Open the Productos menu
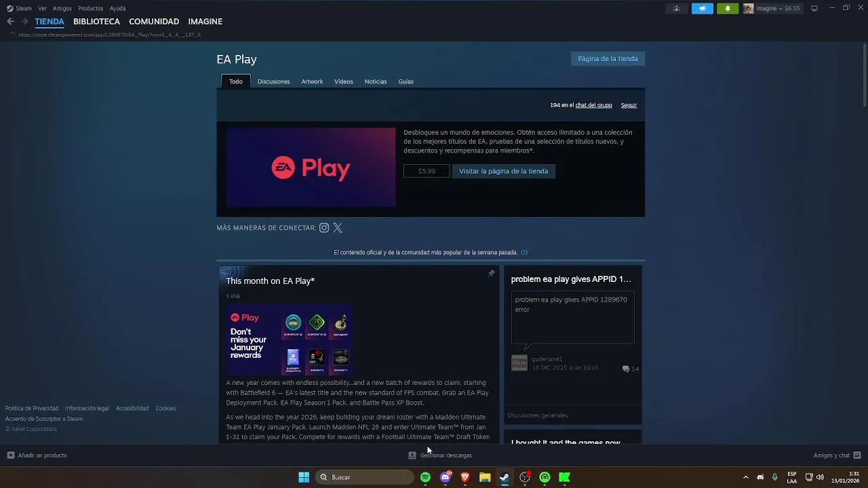The width and height of the screenshot is (868, 488). pyautogui.click(x=91, y=8)
